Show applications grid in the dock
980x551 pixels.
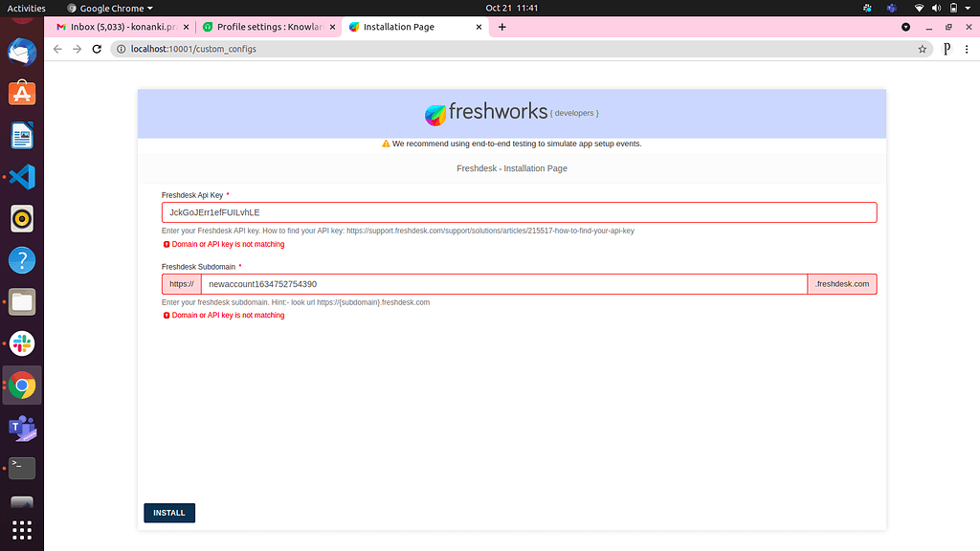[x=21, y=529]
